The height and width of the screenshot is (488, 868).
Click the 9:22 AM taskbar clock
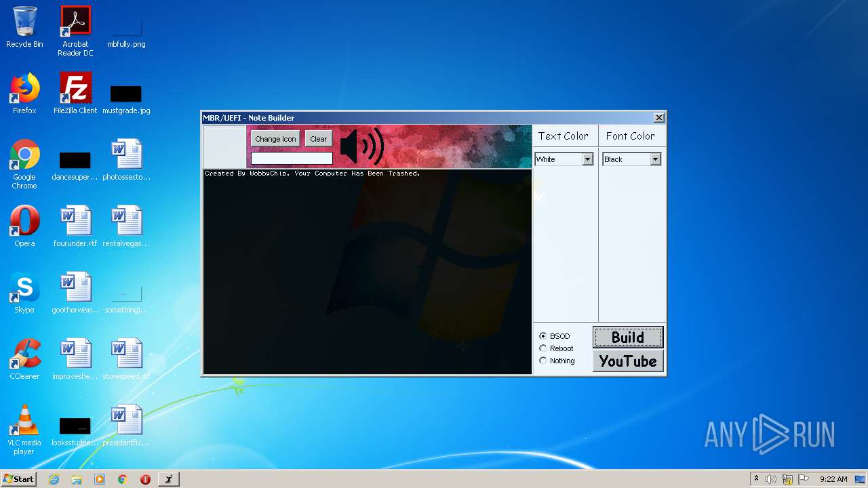833,479
